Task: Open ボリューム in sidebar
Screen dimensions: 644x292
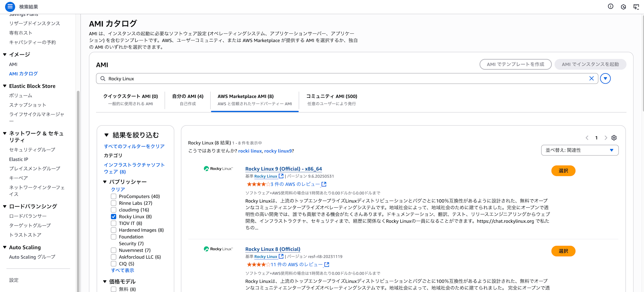Action: [21, 96]
